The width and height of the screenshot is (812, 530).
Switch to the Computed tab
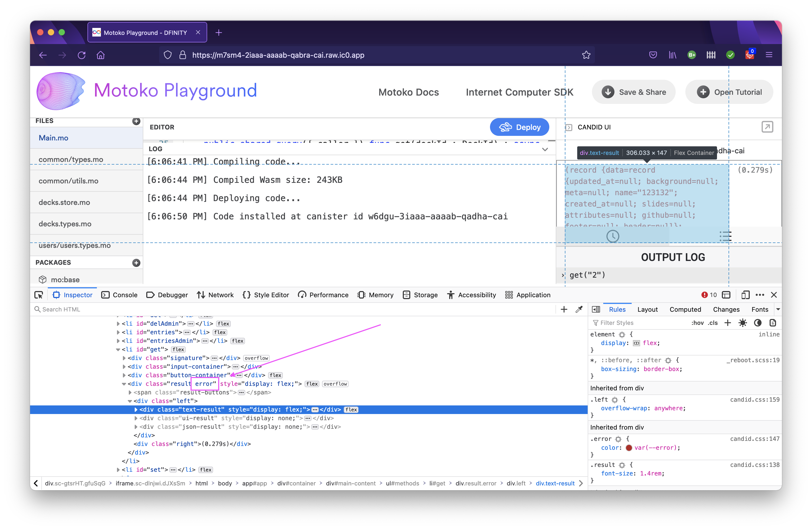685,309
